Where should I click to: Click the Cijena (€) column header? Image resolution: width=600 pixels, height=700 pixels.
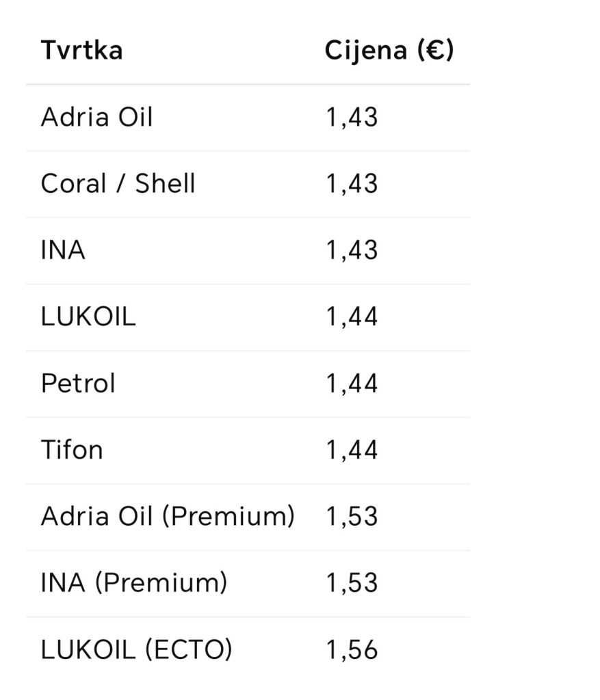click(389, 51)
